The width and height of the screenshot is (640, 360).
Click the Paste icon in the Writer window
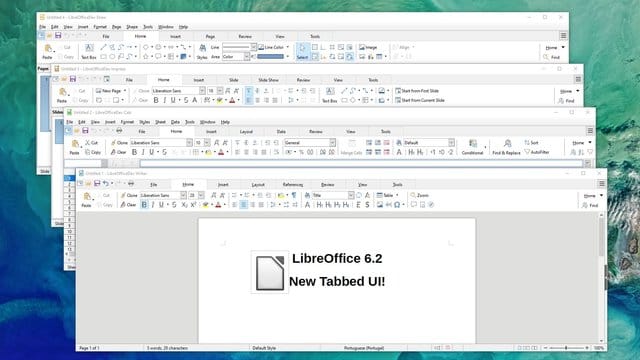pos(87,198)
